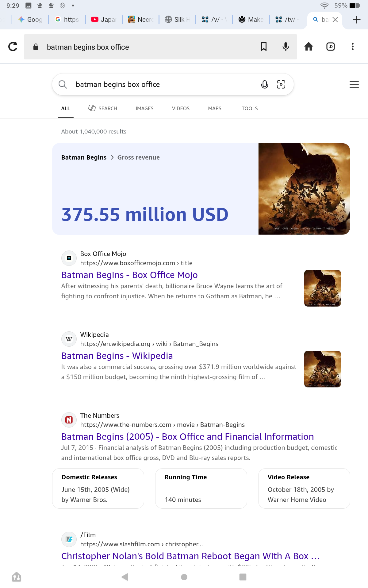Select the ALL results tab

point(66,108)
